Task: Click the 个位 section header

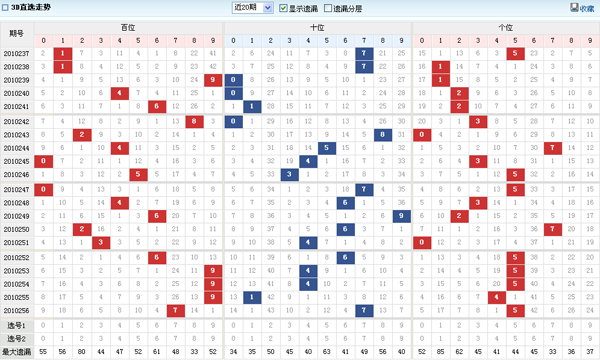Action: [505, 28]
